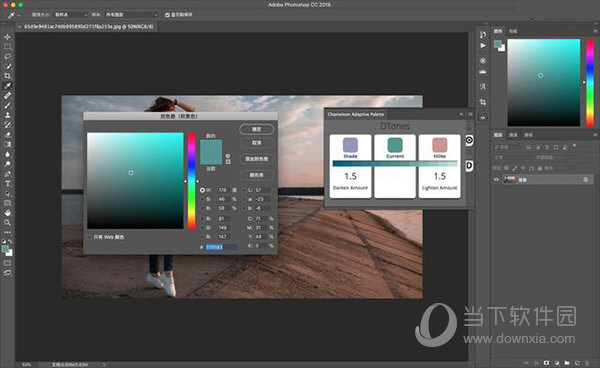Select the S saturation radio button
600x368 pixels.
point(202,199)
